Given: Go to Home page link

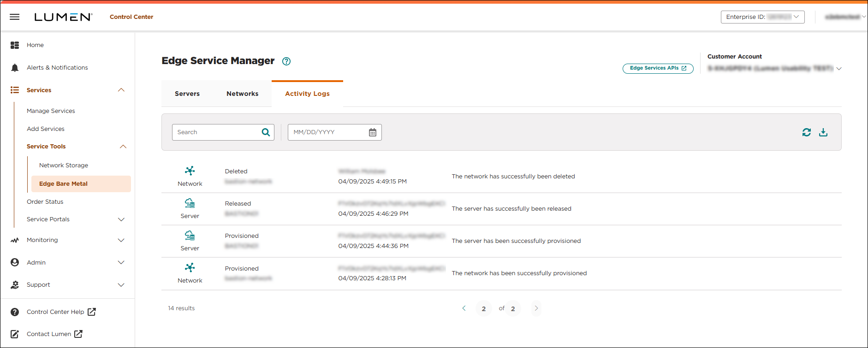Looking at the screenshot, I should [36, 45].
